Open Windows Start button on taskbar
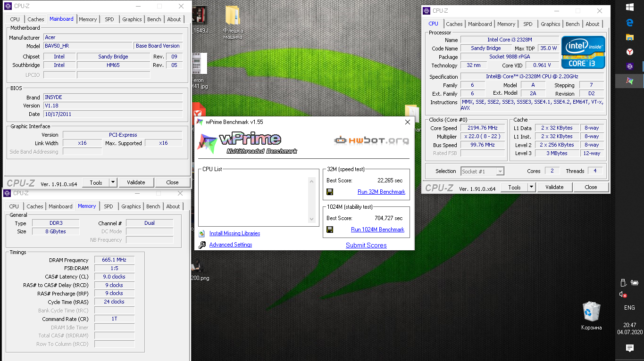644x361 pixels. point(629,7)
